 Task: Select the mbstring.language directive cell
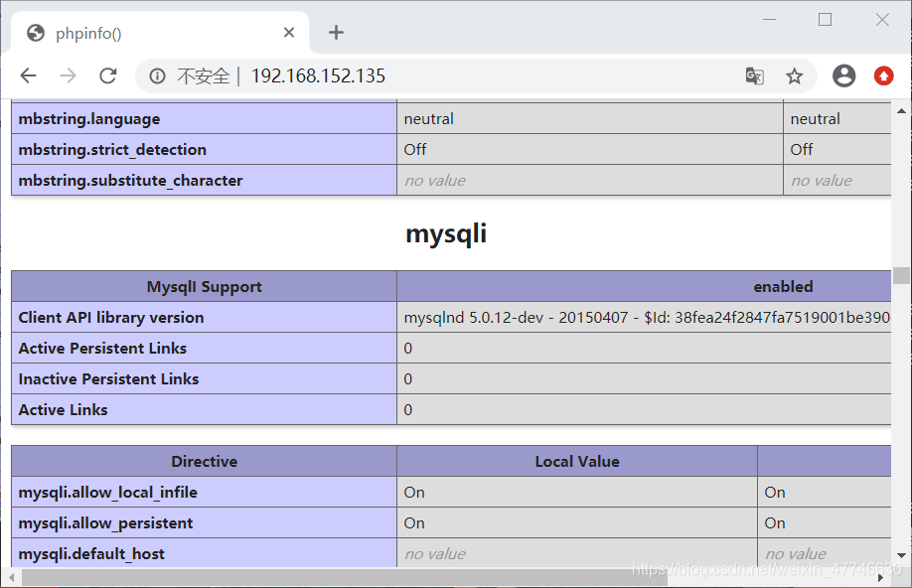(x=204, y=118)
